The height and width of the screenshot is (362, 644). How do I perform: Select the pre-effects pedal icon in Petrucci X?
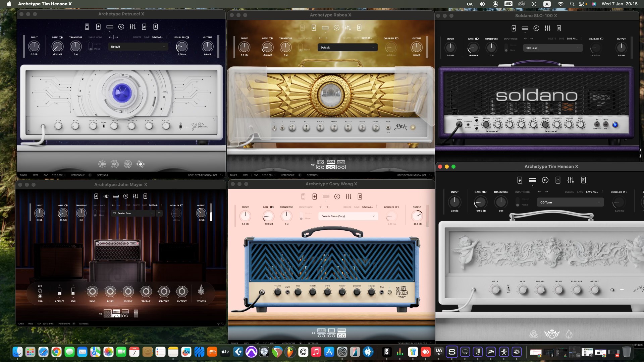pos(98,27)
